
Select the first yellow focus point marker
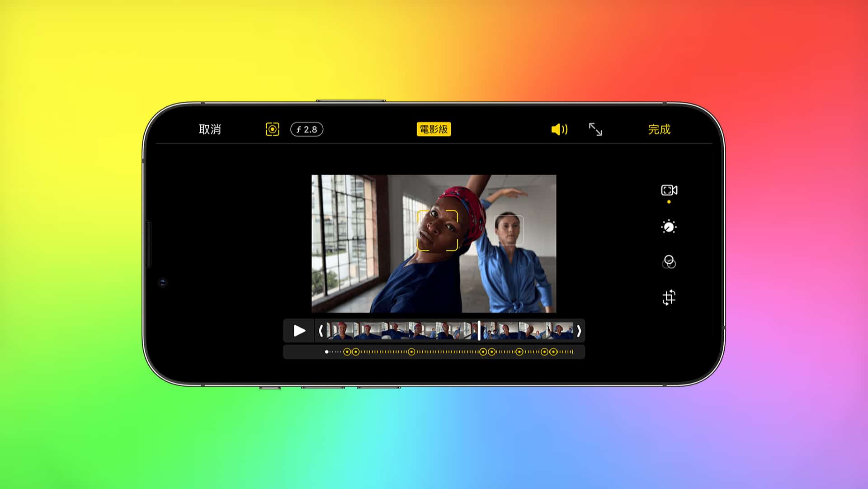tap(347, 352)
